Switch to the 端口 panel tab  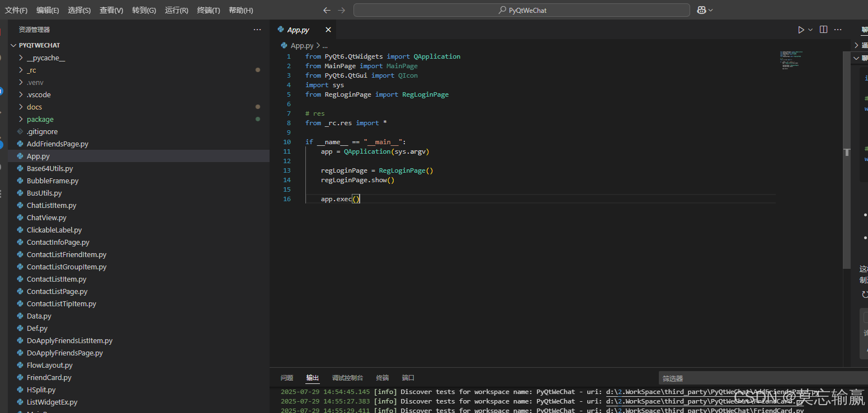tap(408, 378)
